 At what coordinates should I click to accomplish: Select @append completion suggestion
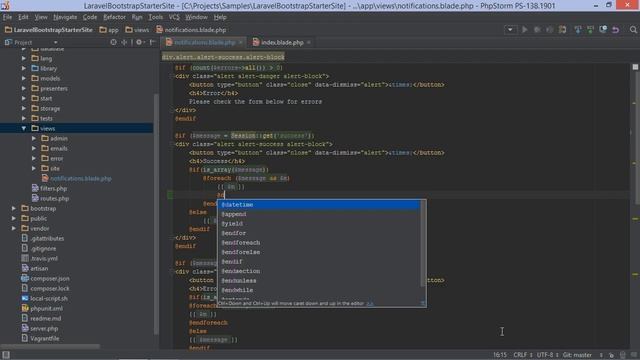(x=319, y=214)
